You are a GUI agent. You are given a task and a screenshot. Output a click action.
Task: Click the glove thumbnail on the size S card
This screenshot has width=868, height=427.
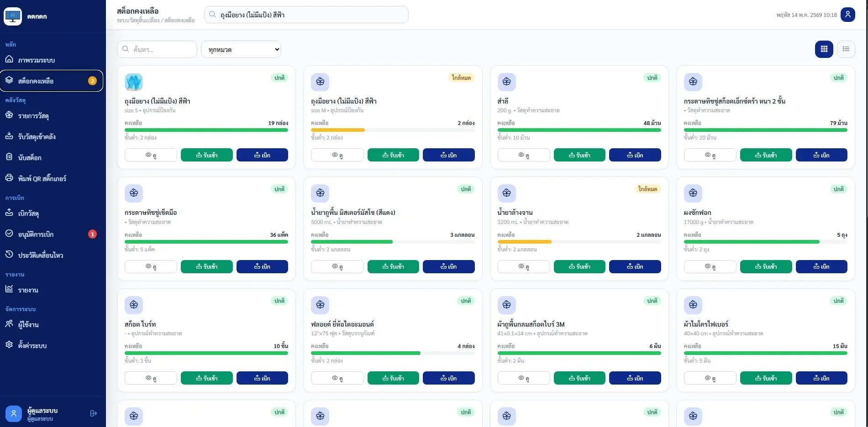coord(134,82)
